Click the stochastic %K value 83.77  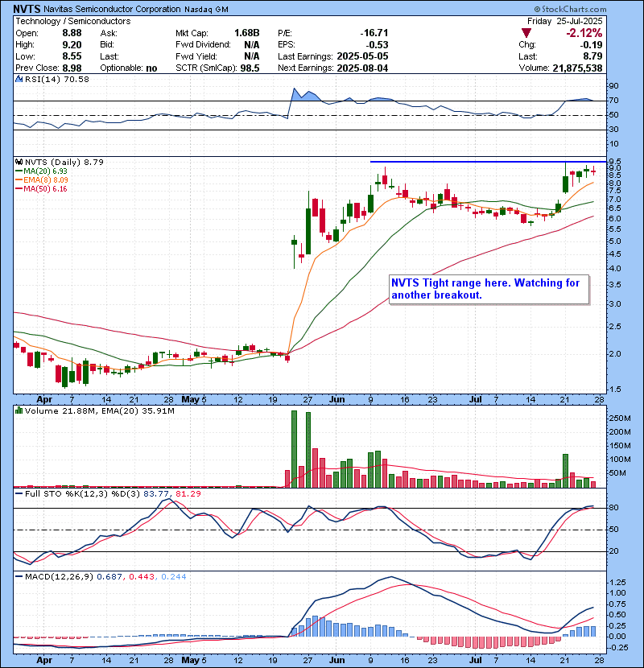pyautogui.click(x=155, y=494)
